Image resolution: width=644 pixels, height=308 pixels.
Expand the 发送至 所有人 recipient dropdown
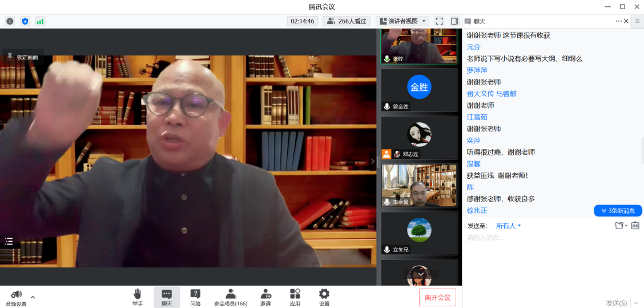pyautogui.click(x=508, y=226)
